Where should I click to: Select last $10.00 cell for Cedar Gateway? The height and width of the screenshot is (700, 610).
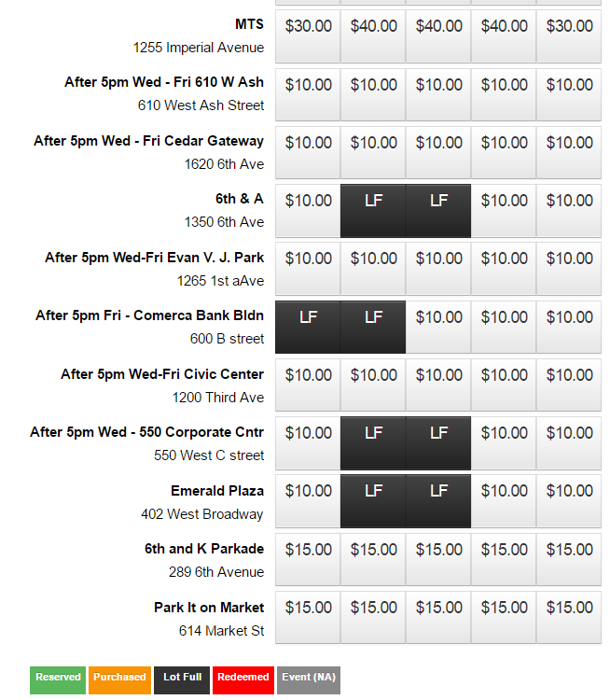point(569,153)
